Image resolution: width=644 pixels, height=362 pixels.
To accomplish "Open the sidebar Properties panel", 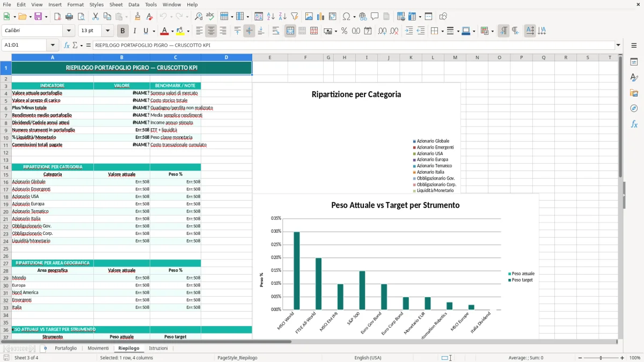I will [634, 62].
